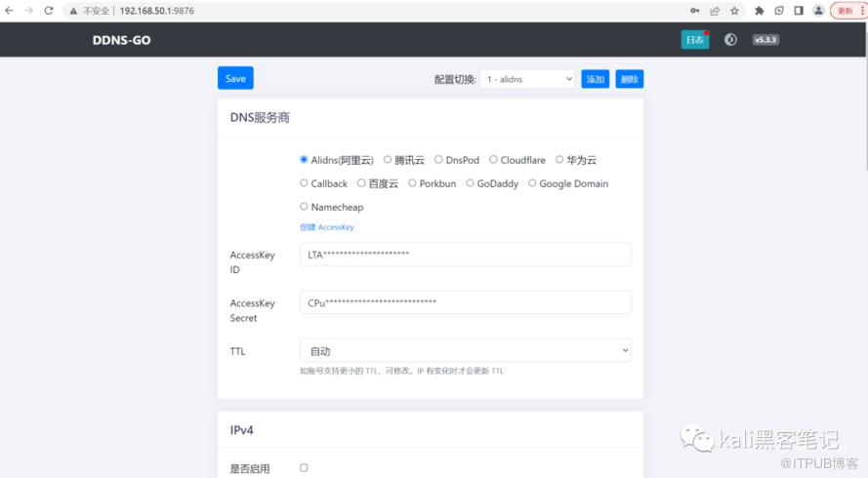The width and height of the screenshot is (868, 478).
Task: Enable the IPv4 是否启用 checkbox
Action: click(x=304, y=468)
